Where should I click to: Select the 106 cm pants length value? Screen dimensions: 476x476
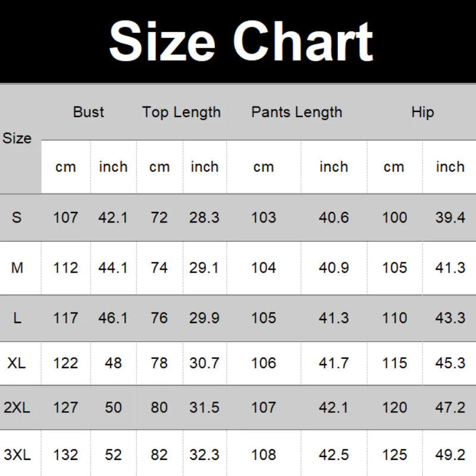pyautogui.click(x=264, y=362)
